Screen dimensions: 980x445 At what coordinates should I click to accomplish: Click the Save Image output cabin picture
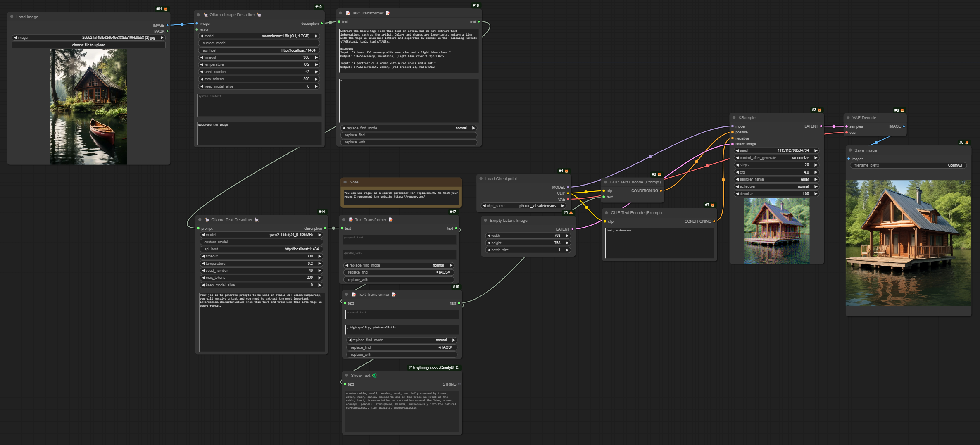908,243
